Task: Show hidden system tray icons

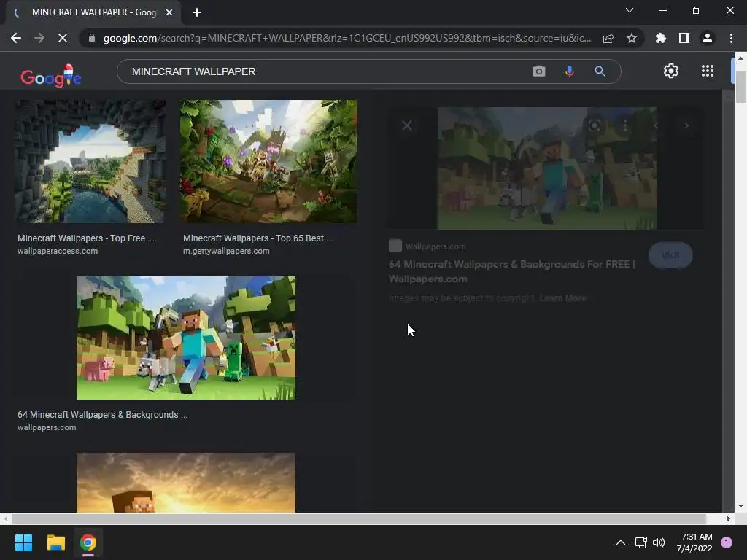Action: pos(620,542)
